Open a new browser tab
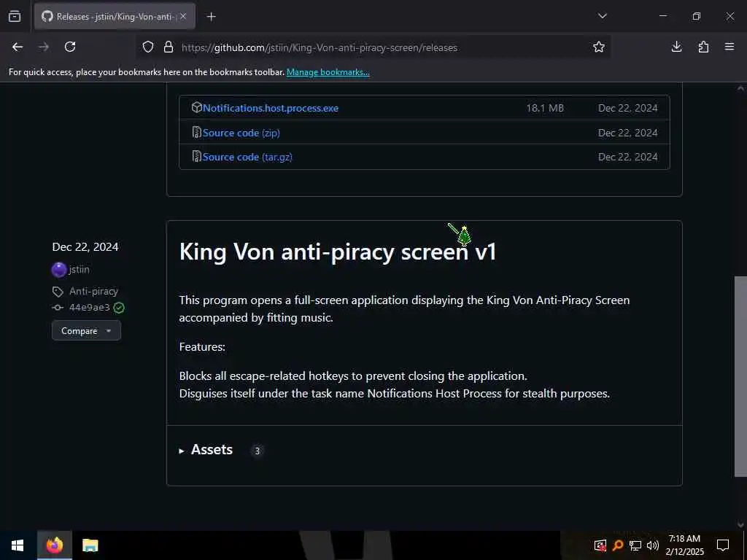This screenshot has height=560, width=747. (x=211, y=17)
